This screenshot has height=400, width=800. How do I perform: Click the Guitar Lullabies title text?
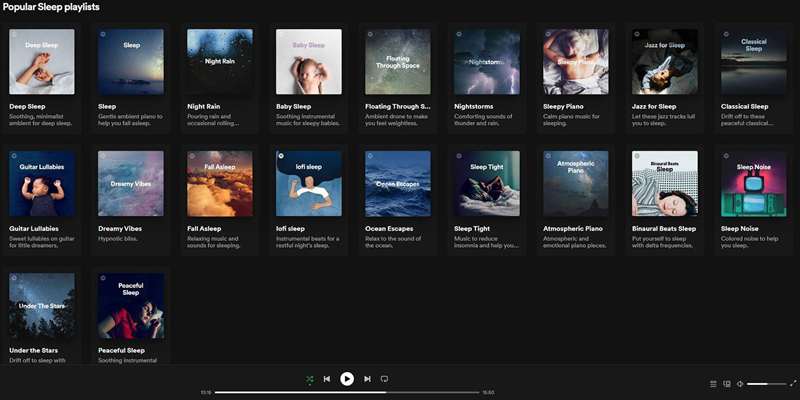click(34, 229)
